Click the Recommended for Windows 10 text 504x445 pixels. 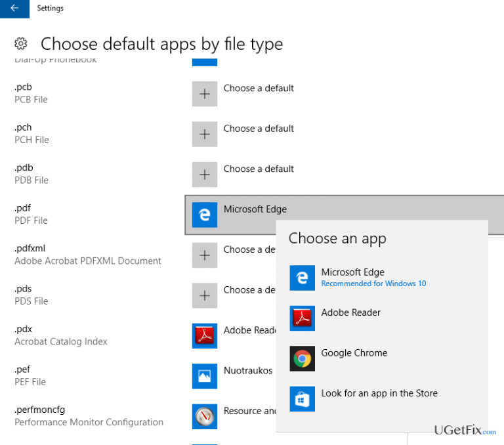373,284
